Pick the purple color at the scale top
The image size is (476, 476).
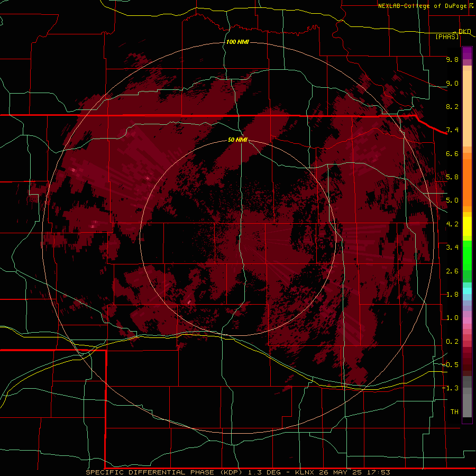tap(467, 53)
